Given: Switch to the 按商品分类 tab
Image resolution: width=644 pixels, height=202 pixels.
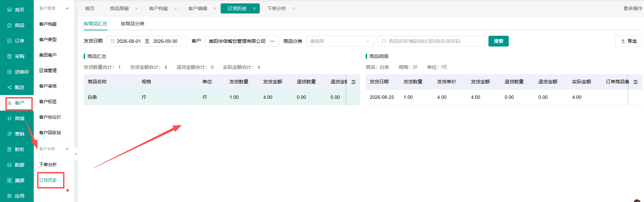Looking at the screenshot, I should (133, 24).
